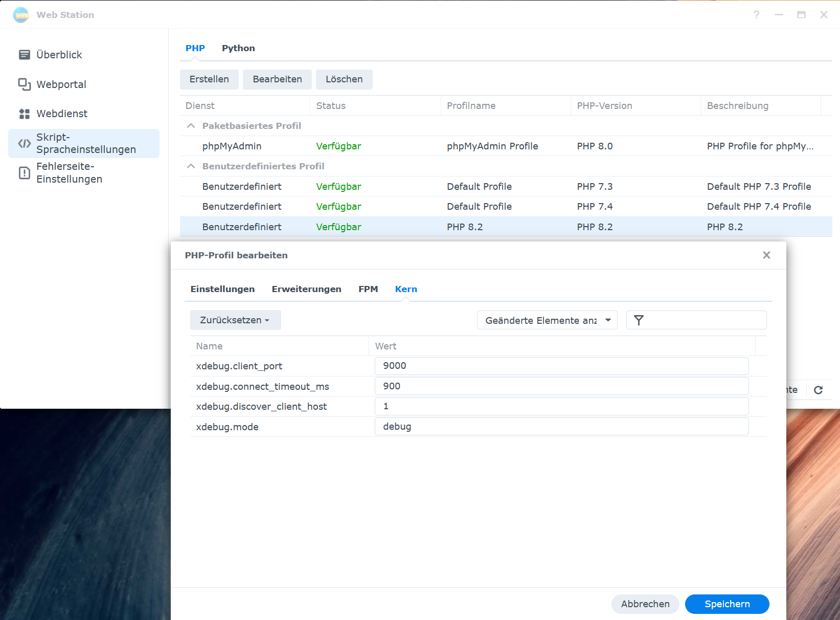Click the xdebug.mode setting name
The width and height of the screenshot is (840, 620).
(227, 427)
